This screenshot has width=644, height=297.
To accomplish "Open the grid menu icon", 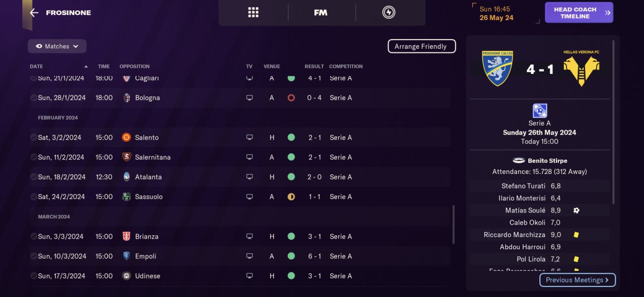I will click(x=253, y=13).
